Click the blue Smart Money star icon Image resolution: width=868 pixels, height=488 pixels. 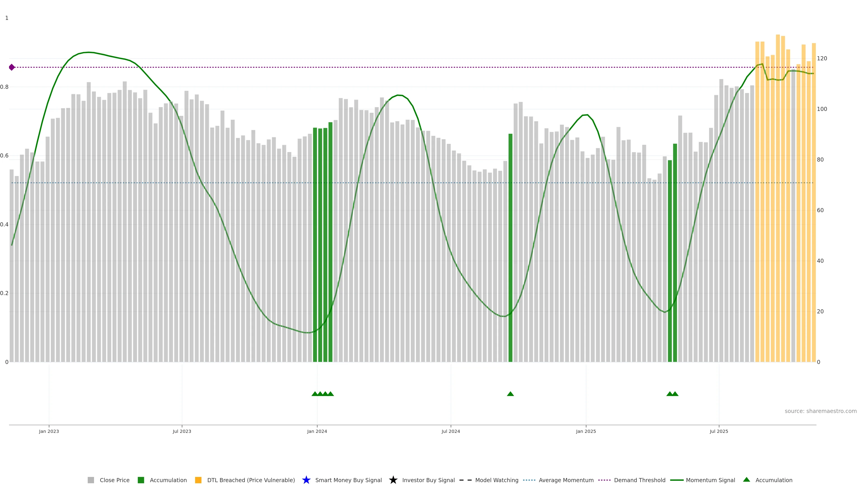pos(306,480)
